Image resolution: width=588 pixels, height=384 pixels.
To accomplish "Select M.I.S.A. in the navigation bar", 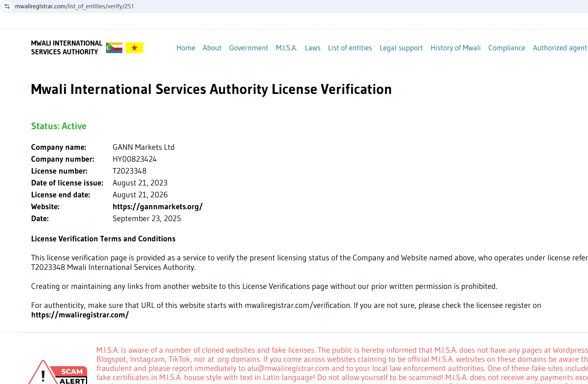I will 286,48.
